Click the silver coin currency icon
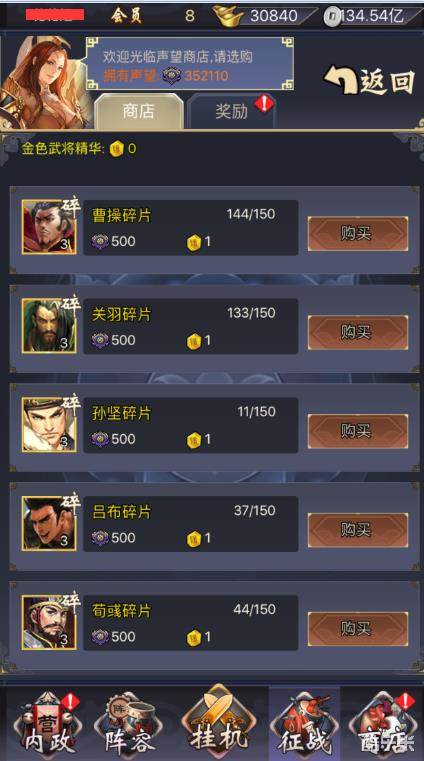Image resolution: width=424 pixels, height=761 pixels. click(x=330, y=17)
